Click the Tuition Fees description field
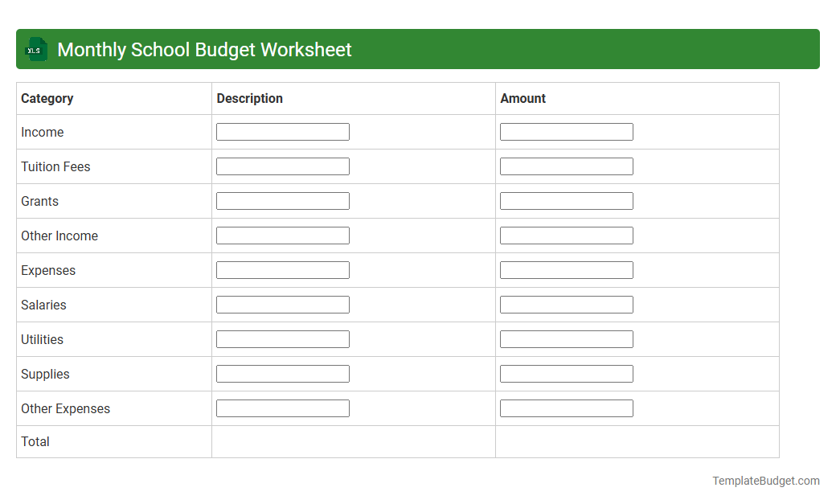Image resolution: width=836 pixels, height=504 pixels. 282,166
